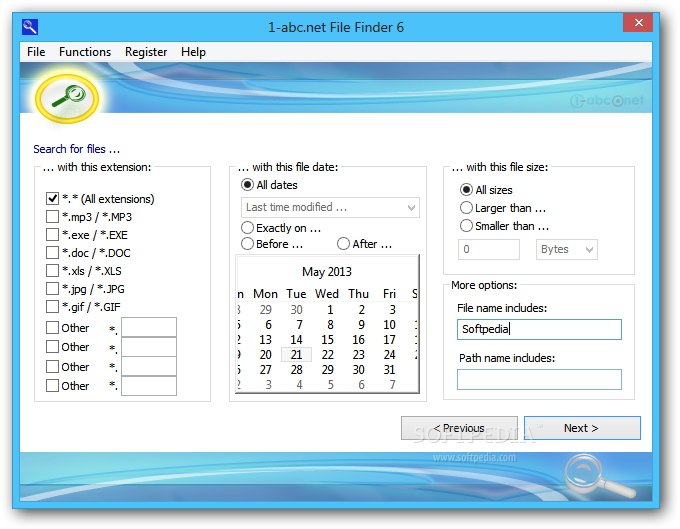Viewport: 680px width, 529px height.
Task: Click the yellow magnifying glass logo
Action: (67, 98)
